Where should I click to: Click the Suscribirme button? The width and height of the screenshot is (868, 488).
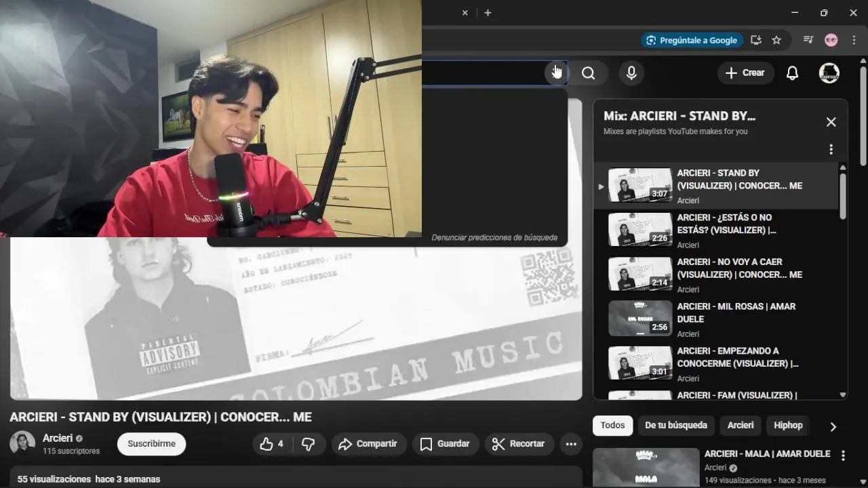pos(151,444)
